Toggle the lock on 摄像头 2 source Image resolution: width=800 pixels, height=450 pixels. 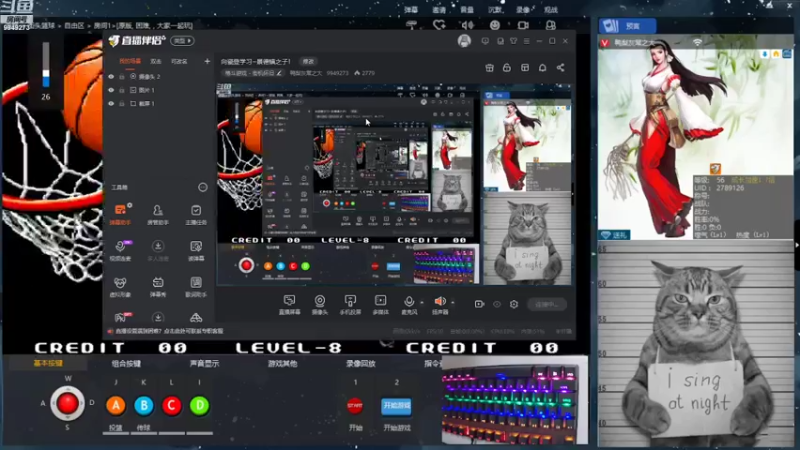(122, 77)
